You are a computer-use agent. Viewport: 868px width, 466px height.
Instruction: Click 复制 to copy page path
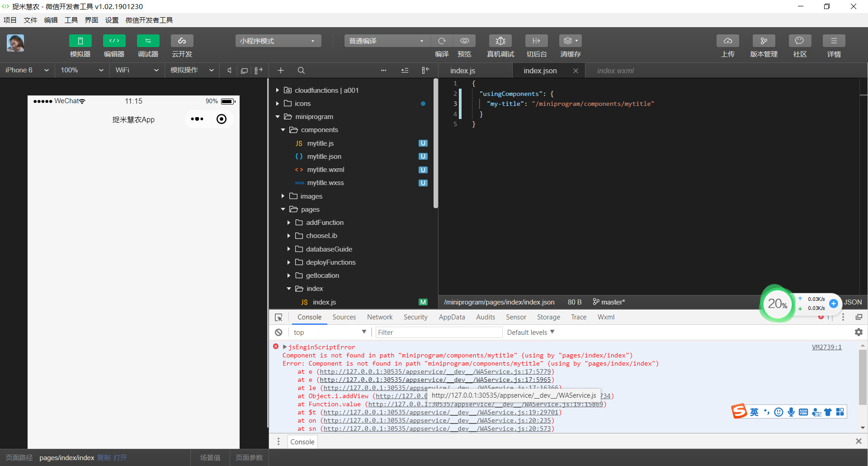[104, 457]
